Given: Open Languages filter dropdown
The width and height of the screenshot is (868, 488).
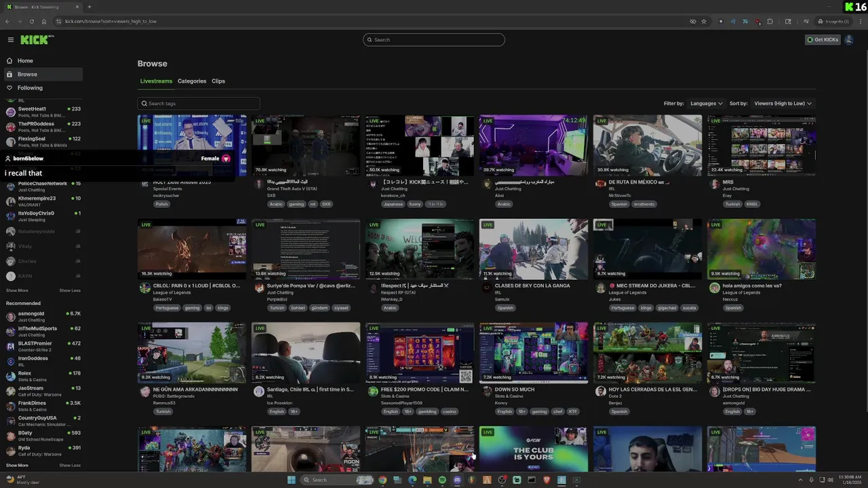Looking at the screenshot, I should coord(707,104).
